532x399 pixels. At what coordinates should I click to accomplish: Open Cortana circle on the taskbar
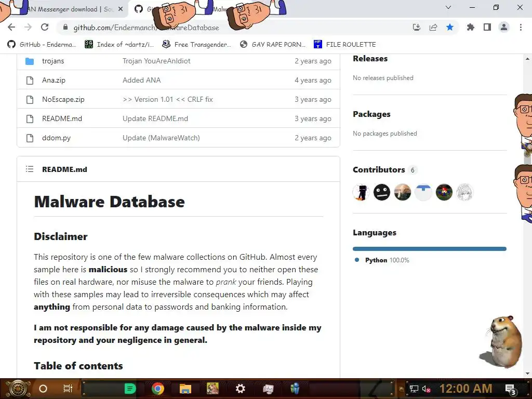(43, 389)
